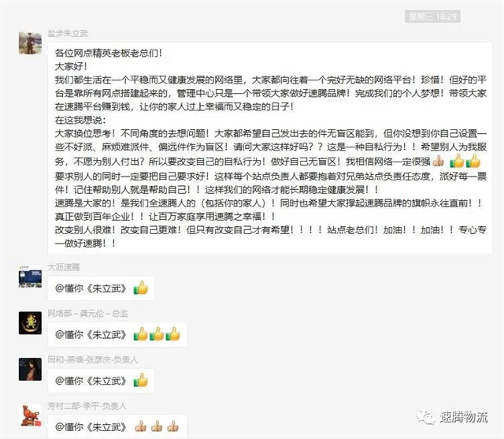Click thumbs-up emoji in 大沥速腾 reply
This screenshot has height=439, width=504.
pyautogui.click(x=141, y=288)
